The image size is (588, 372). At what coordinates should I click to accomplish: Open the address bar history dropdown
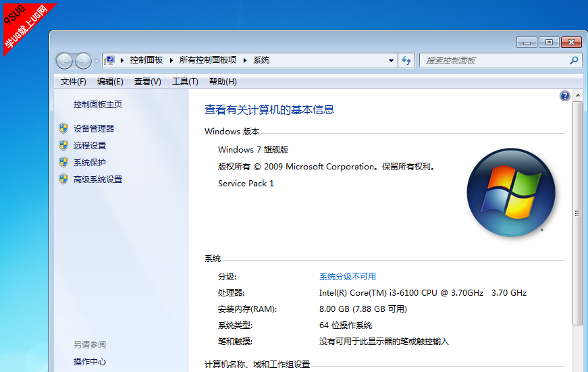(x=391, y=60)
